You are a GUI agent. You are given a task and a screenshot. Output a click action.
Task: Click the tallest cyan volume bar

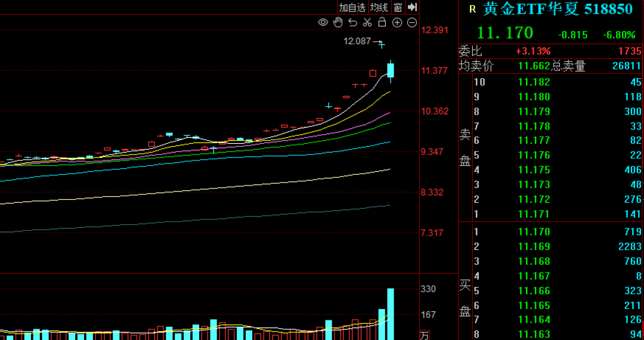pos(391,314)
